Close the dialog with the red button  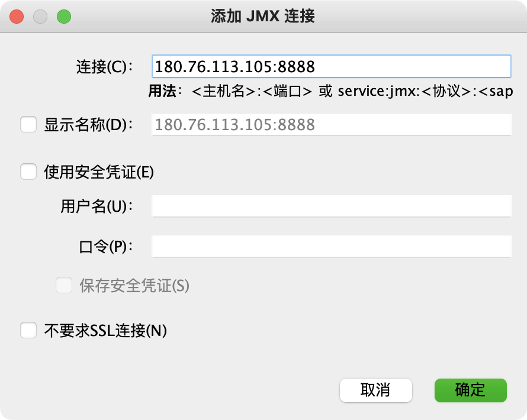click(17, 17)
